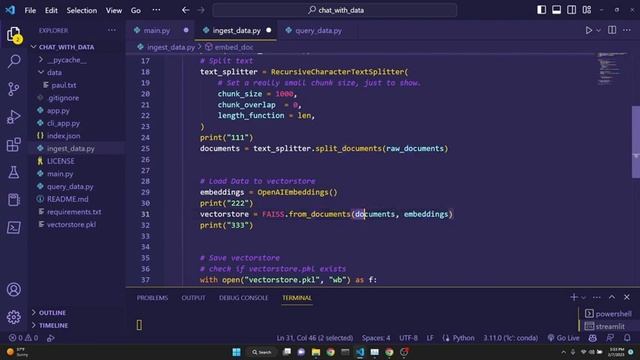Toggle the secondary side bar

click(x=571, y=10)
